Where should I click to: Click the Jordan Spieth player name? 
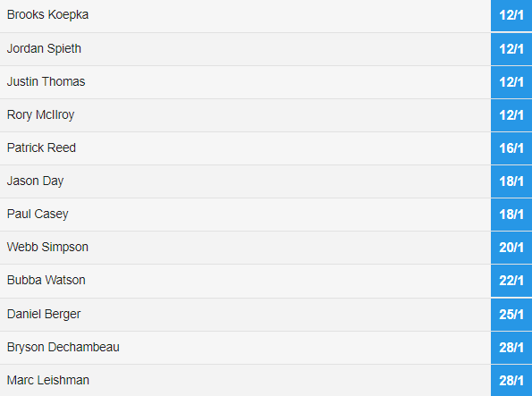click(44, 49)
